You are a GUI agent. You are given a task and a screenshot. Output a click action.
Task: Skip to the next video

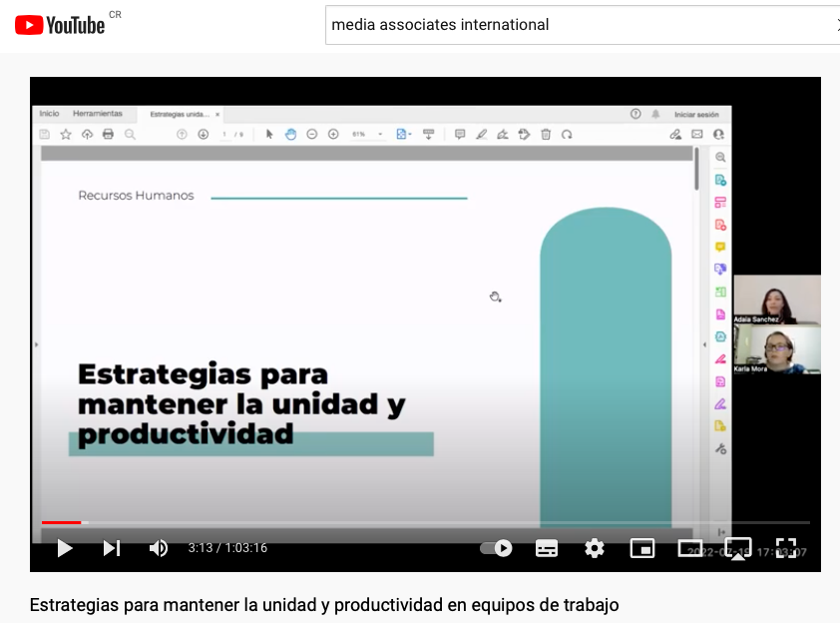(x=112, y=548)
